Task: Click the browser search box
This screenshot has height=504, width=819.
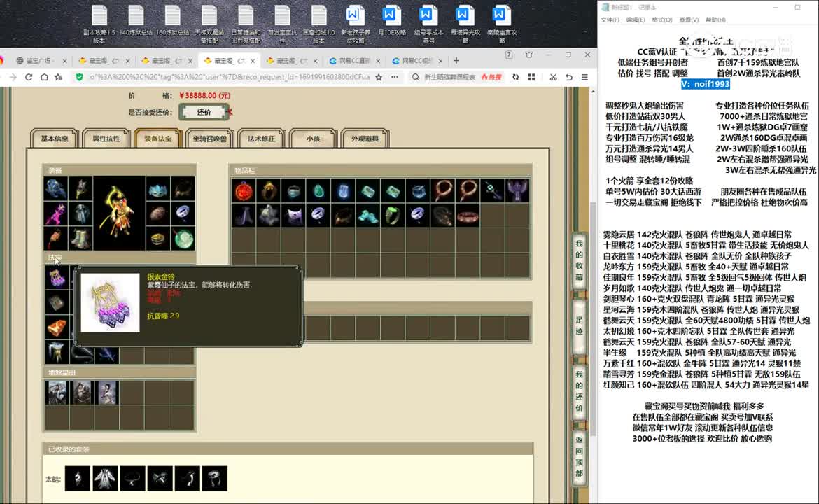Action: [449, 77]
